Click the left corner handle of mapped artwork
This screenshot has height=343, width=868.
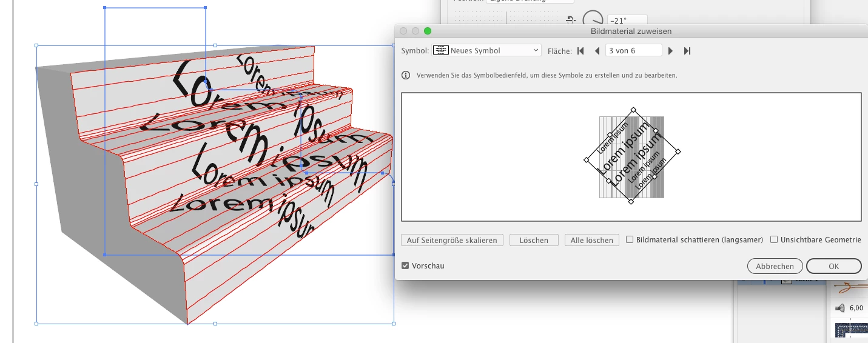586,160
